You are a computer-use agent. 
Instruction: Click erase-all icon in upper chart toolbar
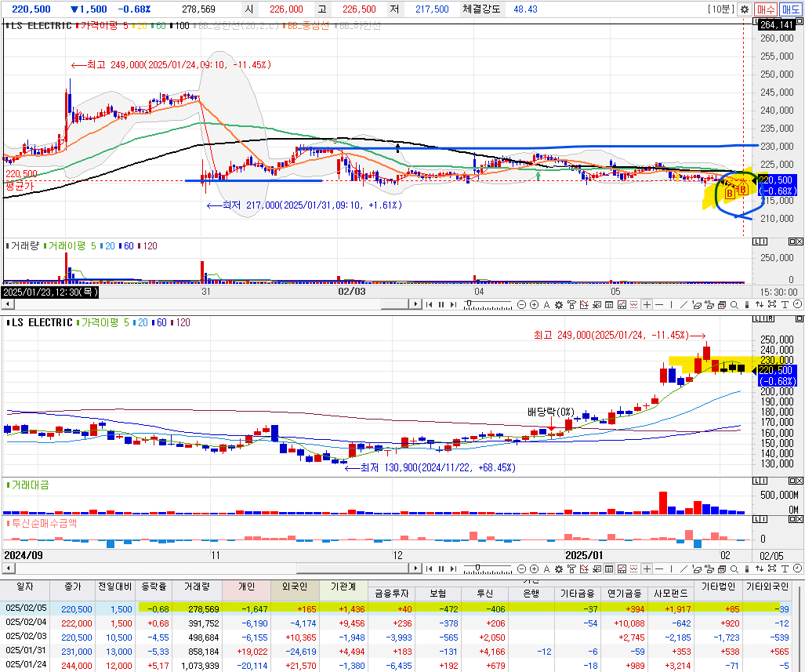click(709, 305)
